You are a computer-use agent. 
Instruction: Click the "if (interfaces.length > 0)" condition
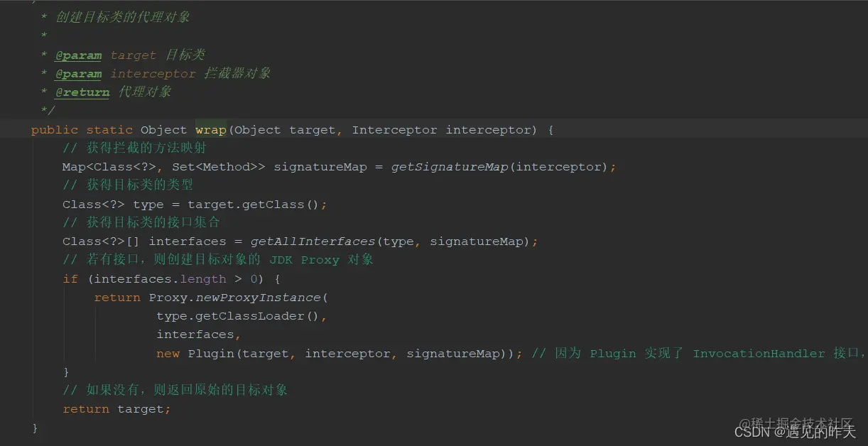coord(163,279)
